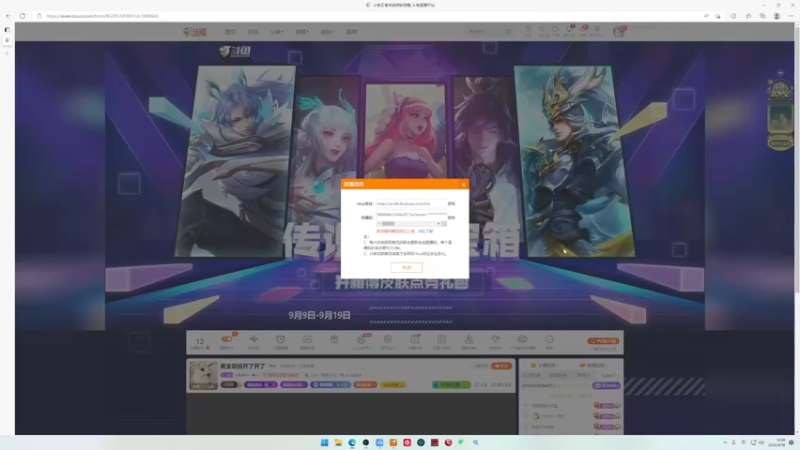800x450 pixels.
Task: Toggle the orange switch icon in the streamer toolbar
Action: tap(227, 340)
